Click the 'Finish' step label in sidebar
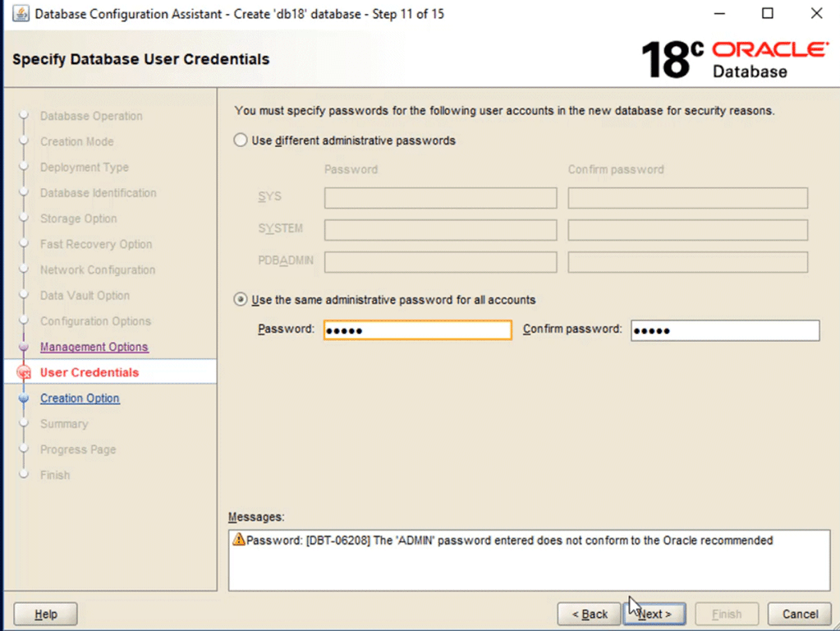The image size is (840, 631). pos(55,475)
